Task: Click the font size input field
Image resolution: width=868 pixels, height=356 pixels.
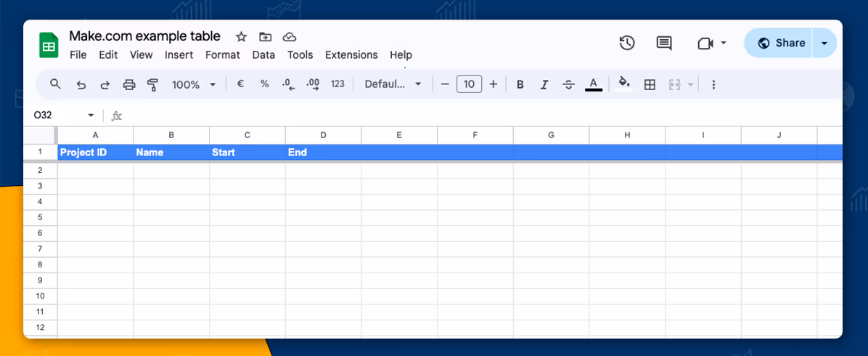Action: (469, 84)
